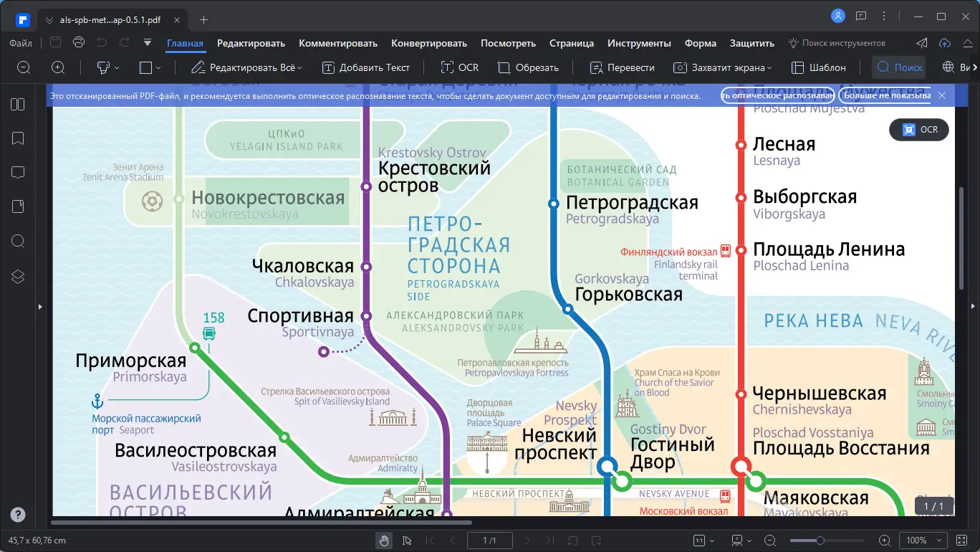Open the bookmarks panel in sidebar
This screenshot has height=552, width=980.
coord(17,138)
